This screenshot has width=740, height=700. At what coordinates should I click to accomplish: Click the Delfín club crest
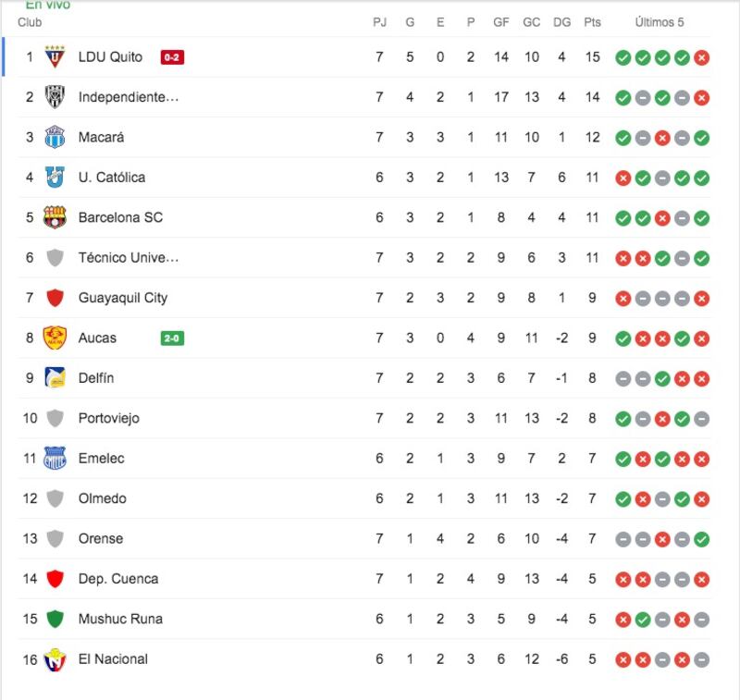(55, 377)
